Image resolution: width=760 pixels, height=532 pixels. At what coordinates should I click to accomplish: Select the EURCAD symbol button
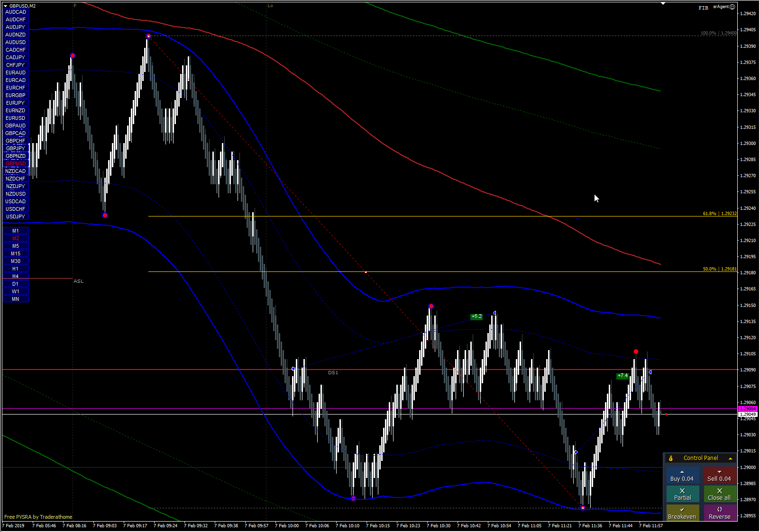tap(16, 80)
